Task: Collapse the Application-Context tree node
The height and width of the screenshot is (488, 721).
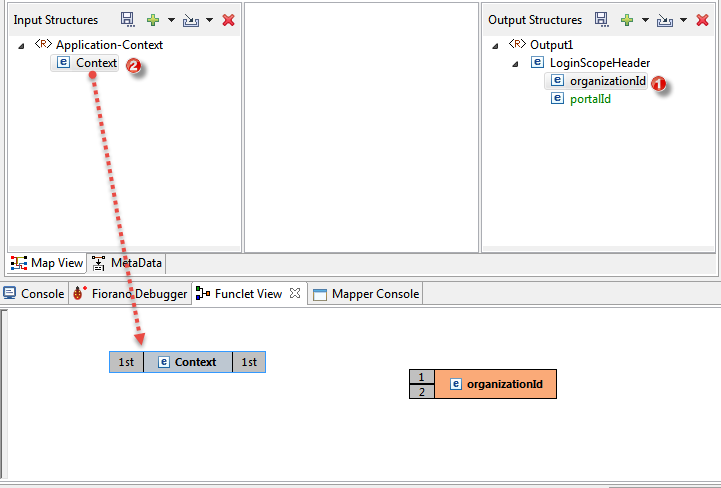Action: click(x=23, y=45)
